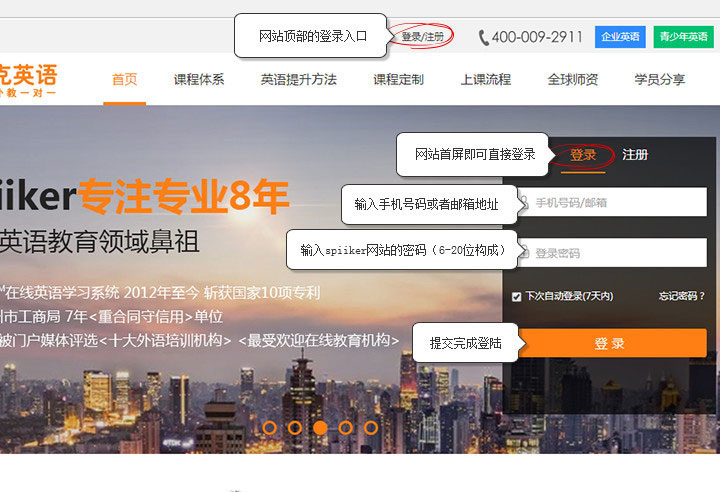
Task: Open the 忘记密码? link
Action: coord(682,296)
